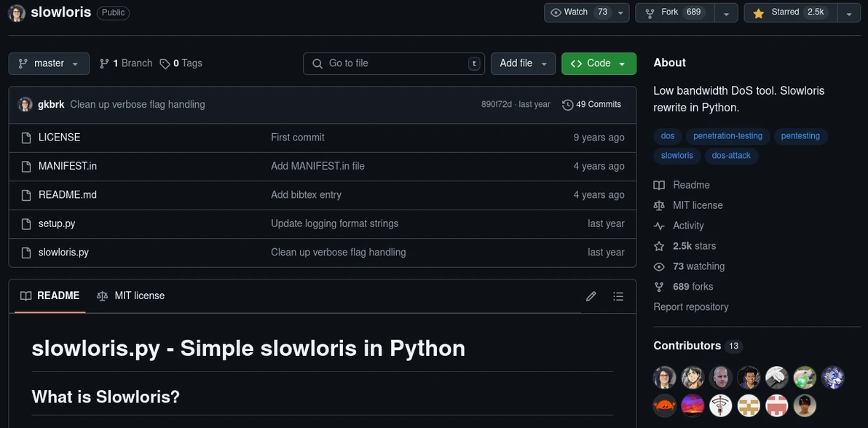
Task: Toggle the Starred button
Action: point(788,12)
